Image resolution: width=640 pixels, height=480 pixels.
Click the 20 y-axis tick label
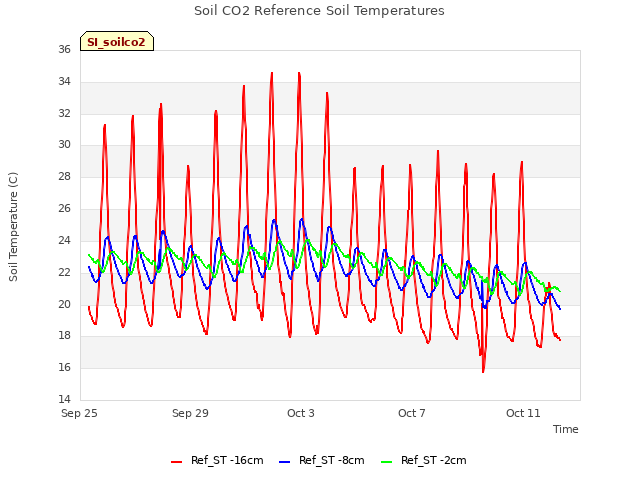click(64, 304)
